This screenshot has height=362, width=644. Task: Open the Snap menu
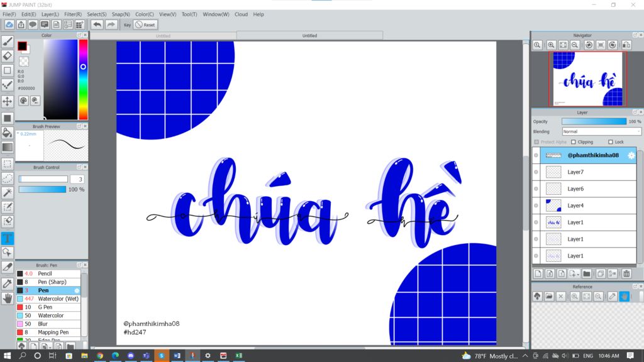121,14
